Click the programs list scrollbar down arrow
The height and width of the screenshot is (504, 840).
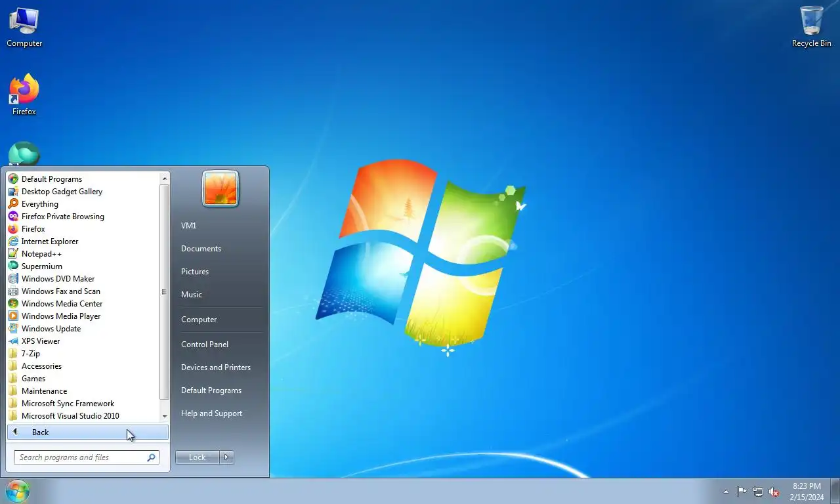(x=165, y=416)
